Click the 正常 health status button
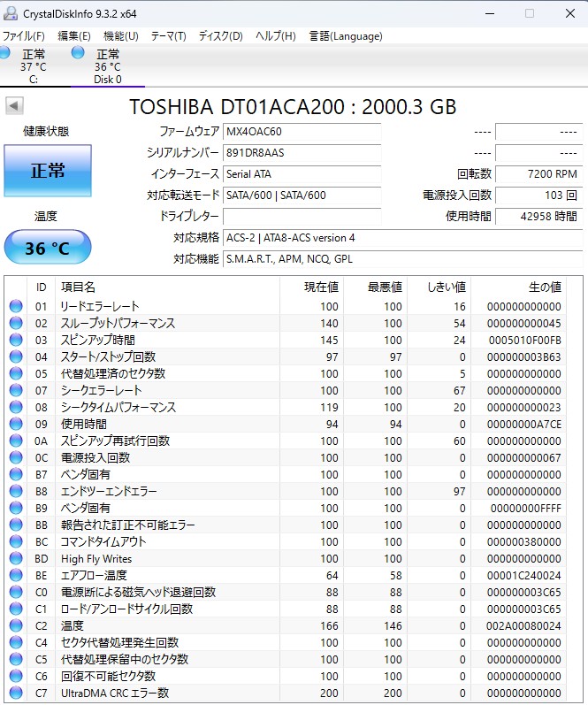The width and height of the screenshot is (588, 705). pos(48,171)
